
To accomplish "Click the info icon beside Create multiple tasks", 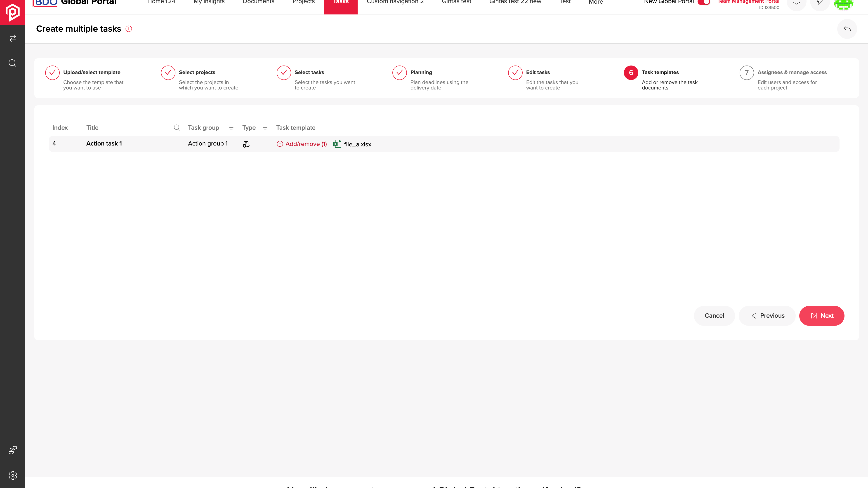I will tap(129, 29).
